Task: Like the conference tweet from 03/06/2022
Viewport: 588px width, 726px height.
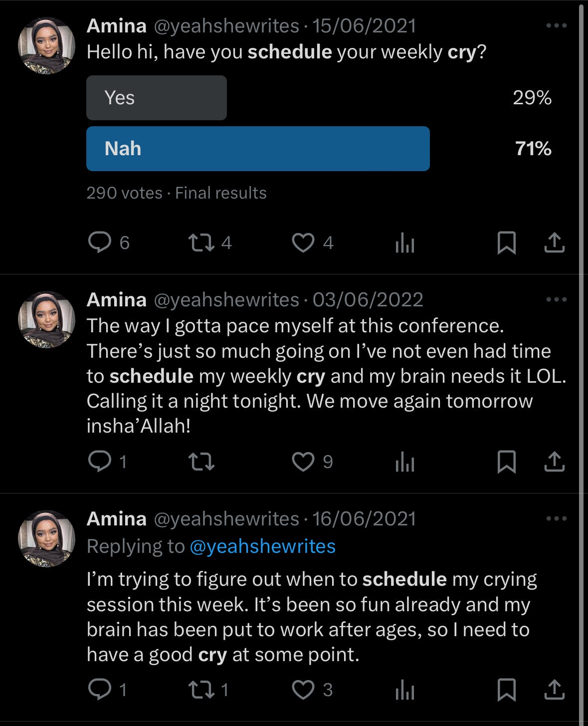Action: coord(303,462)
